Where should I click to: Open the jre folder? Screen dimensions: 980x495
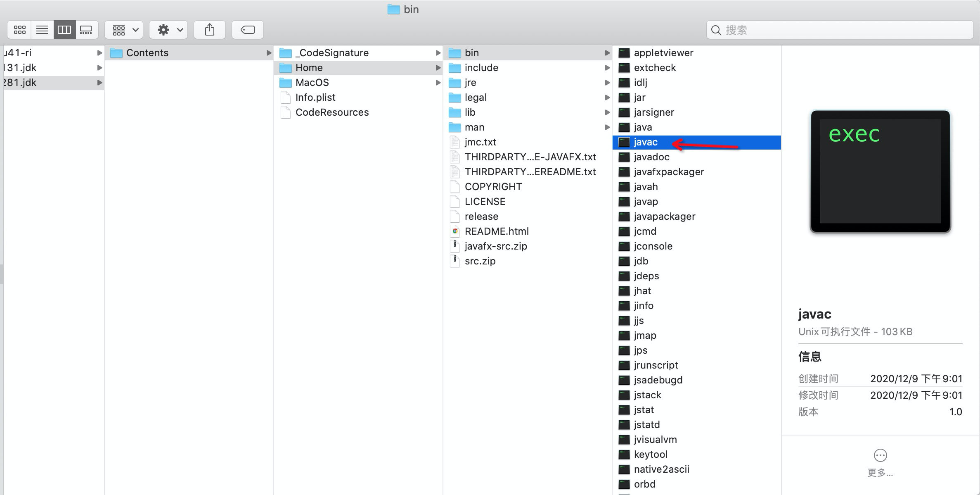click(470, 83)
